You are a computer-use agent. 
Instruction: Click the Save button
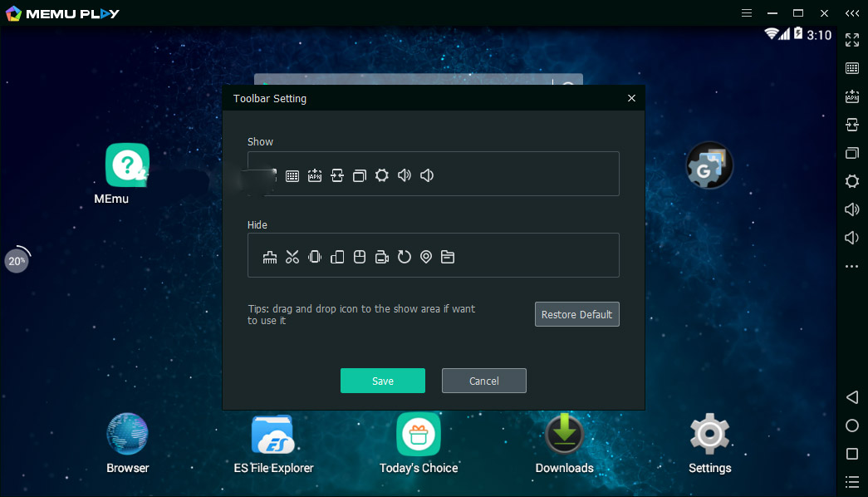(x=383, y=381)
